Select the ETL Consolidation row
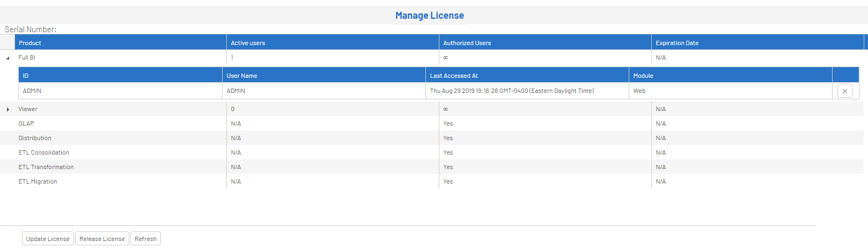The height and width of the screenshot is (248, 868). [43, 152]
